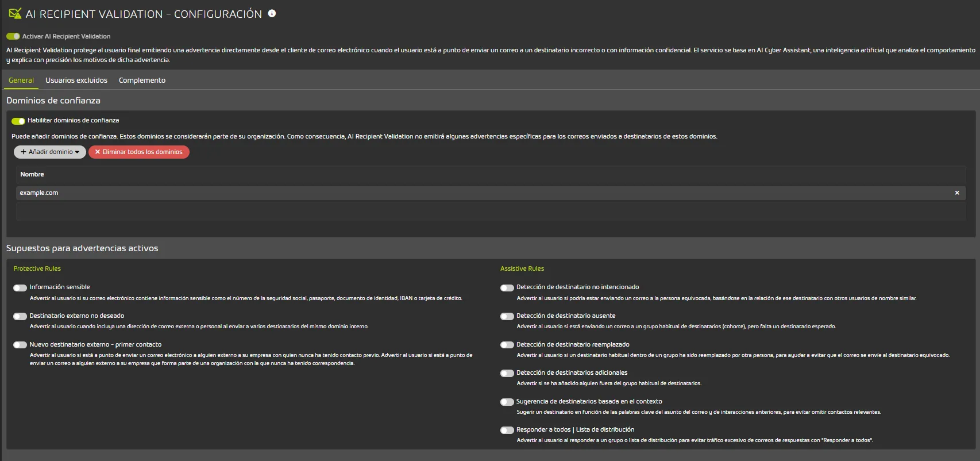Remove example.com with its X icon
This screenshot has height=461, width=980.
coord(957,193)
